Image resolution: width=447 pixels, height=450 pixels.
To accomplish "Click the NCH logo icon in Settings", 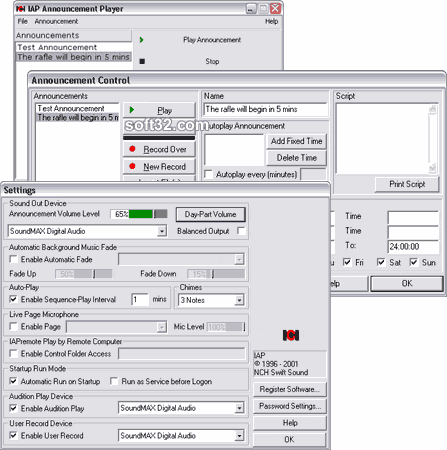I will coord(291,335).
